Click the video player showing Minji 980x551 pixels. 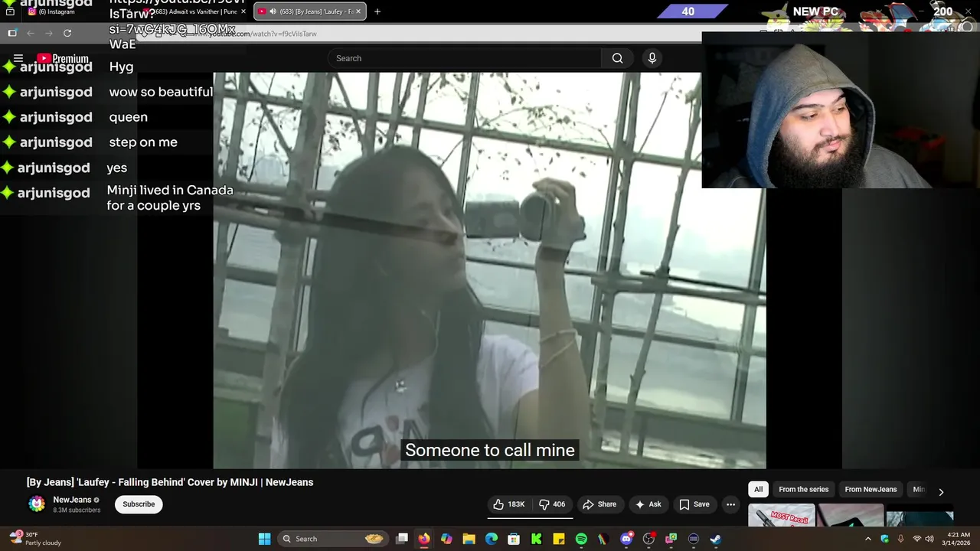[489, 270]
